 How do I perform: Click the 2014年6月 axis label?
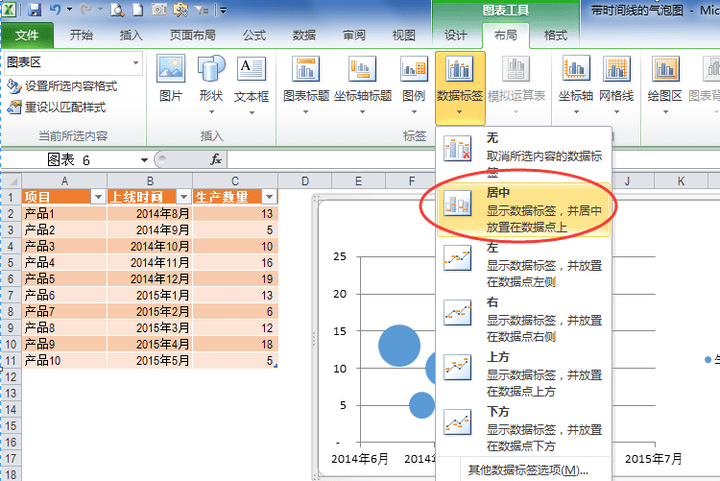pos(360,459)
